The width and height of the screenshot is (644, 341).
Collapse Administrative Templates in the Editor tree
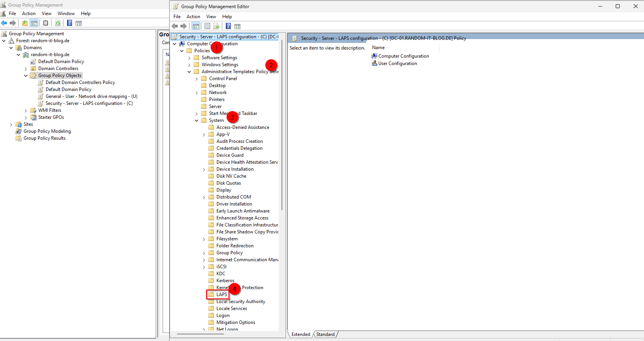189,72
